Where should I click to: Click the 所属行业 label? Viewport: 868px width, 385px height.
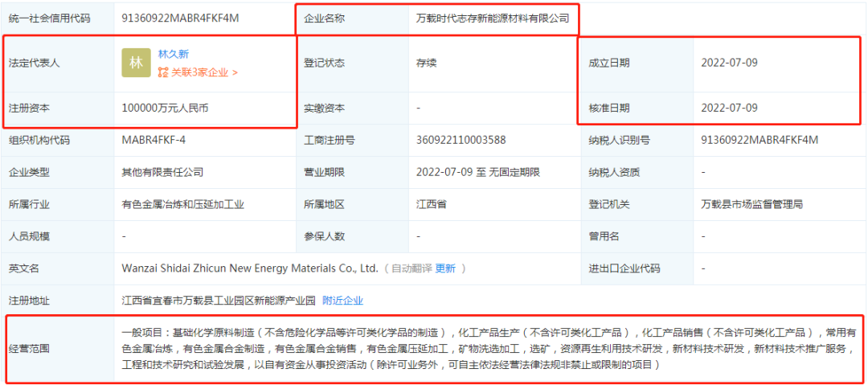click(30, 204)
